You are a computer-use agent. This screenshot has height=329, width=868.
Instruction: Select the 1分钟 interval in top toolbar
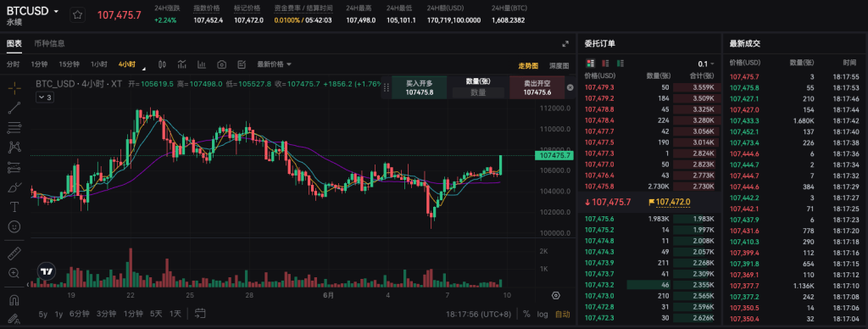tap(39, 64)
